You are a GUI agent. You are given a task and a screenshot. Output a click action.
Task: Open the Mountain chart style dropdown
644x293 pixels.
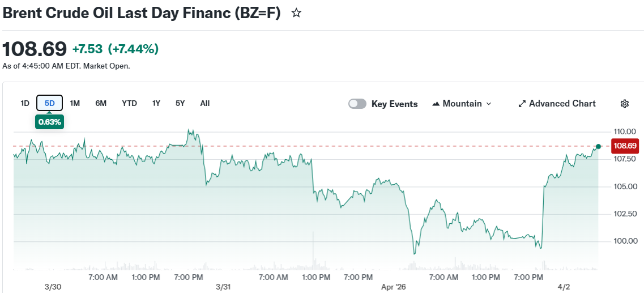(462, 104)
